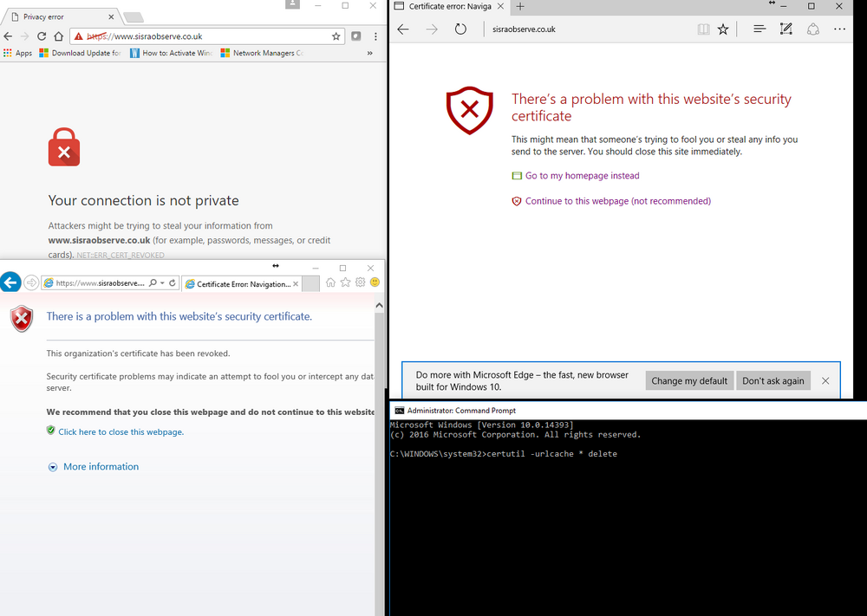Screen dimensions: 867x616
Task: Toggle Edge reading view icon
Action: [703, 29]
